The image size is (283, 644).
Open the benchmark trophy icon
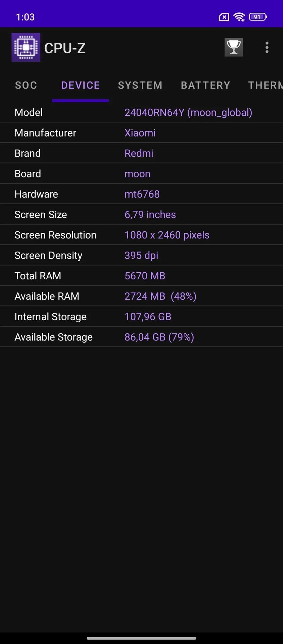coord(233,47)
